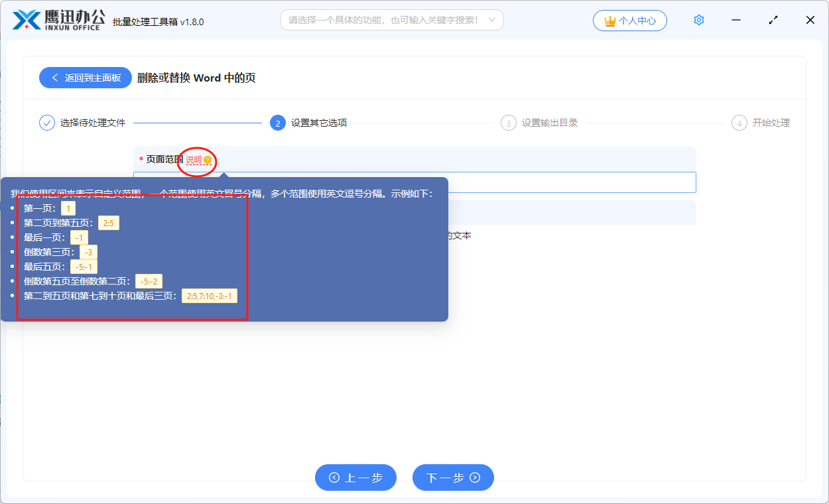Screen dimensions: 829x504
Task: Minimize the application window
Action: pos(736,21)
